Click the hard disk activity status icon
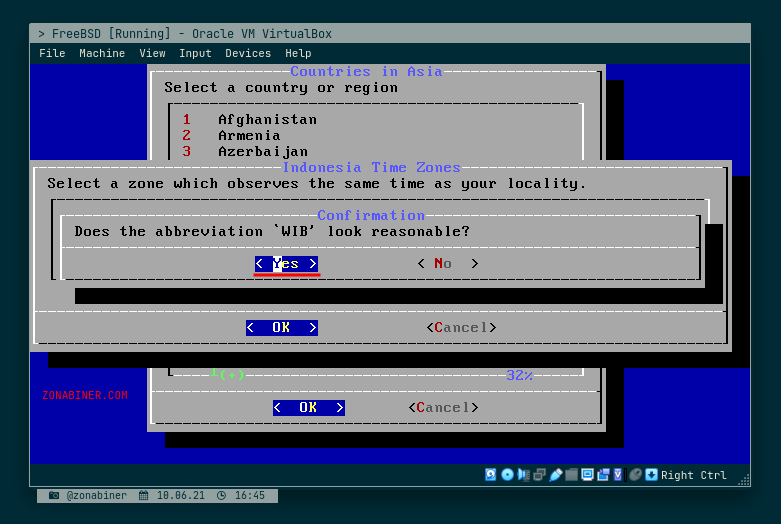The height and width of the screenshot is (524, 781). 491,475
